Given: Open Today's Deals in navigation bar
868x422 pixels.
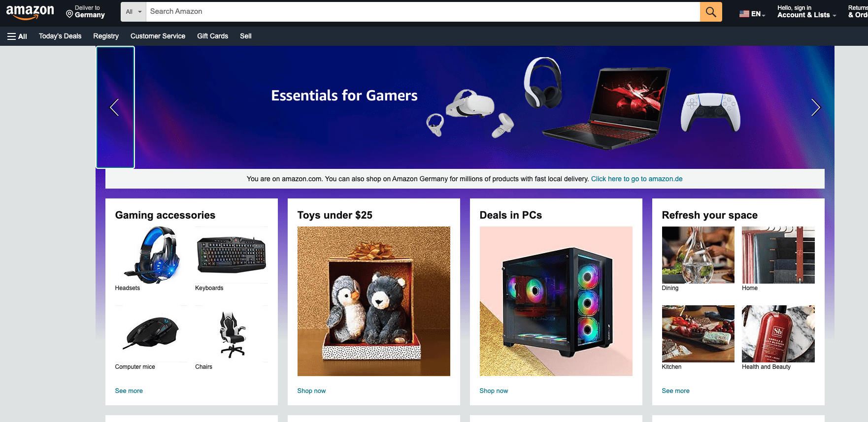Looking at the screenshot, I should point(60,36).
